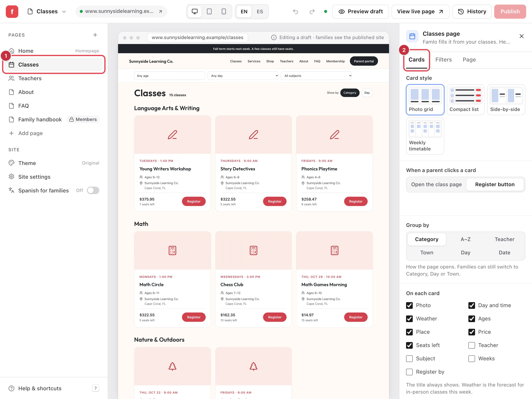
Task: Choose Compact list card style
Action: coord(465,100)
